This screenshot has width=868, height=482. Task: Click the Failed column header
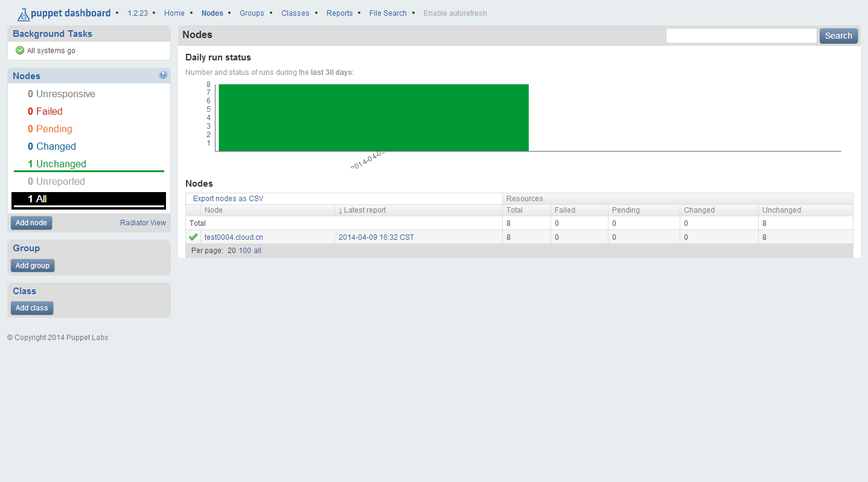tap(565, 210)
